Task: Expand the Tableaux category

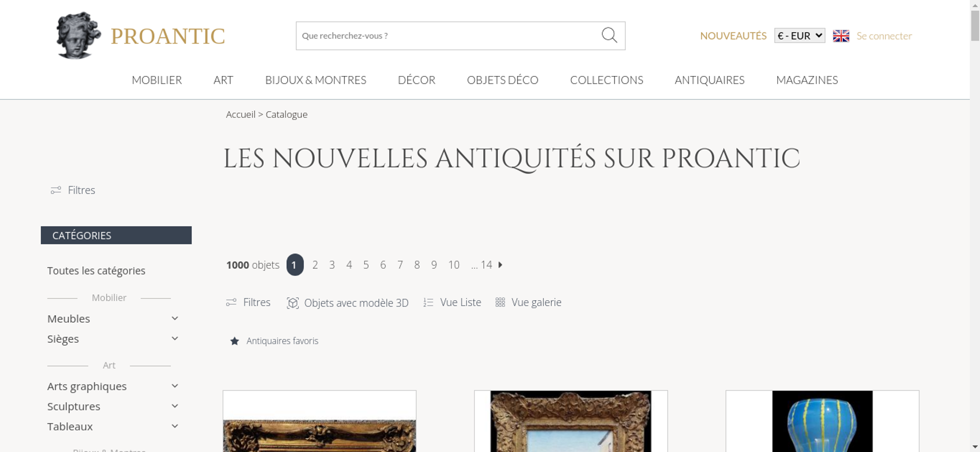Action: 175,426
